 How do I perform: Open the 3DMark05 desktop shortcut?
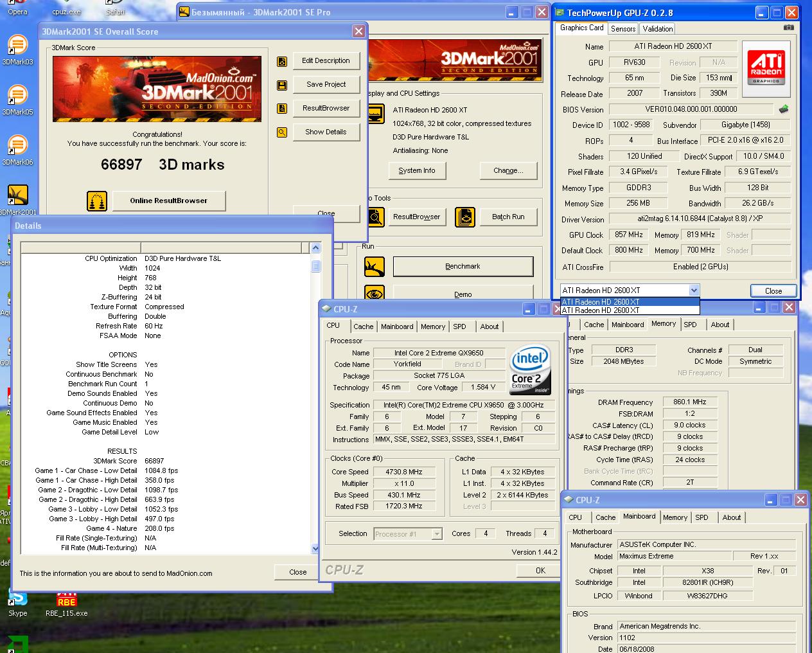tap(17, 100)
